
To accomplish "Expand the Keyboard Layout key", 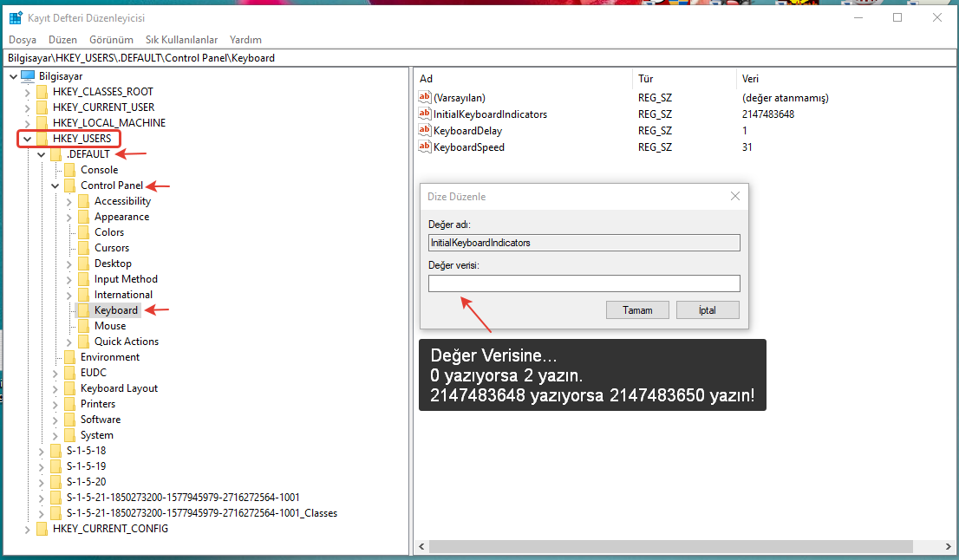I will (x=55, y=388).
